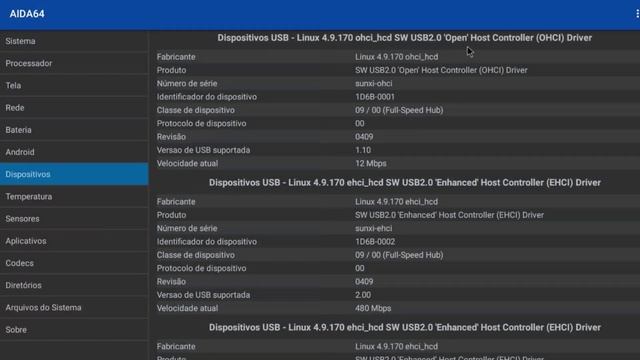Click the AIDA64 app title
The width and height of the screenshot is (640, 360).
coord(27,14)
